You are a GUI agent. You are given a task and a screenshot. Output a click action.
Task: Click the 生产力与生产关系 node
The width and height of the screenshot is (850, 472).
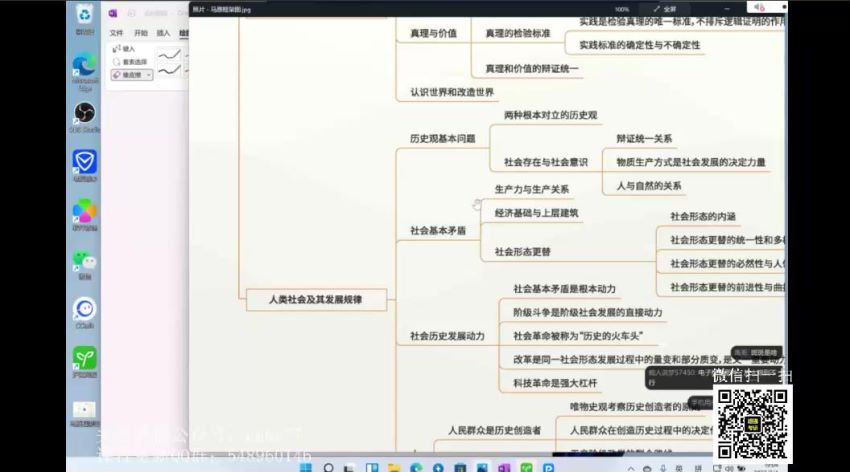[x=531, y=190]
